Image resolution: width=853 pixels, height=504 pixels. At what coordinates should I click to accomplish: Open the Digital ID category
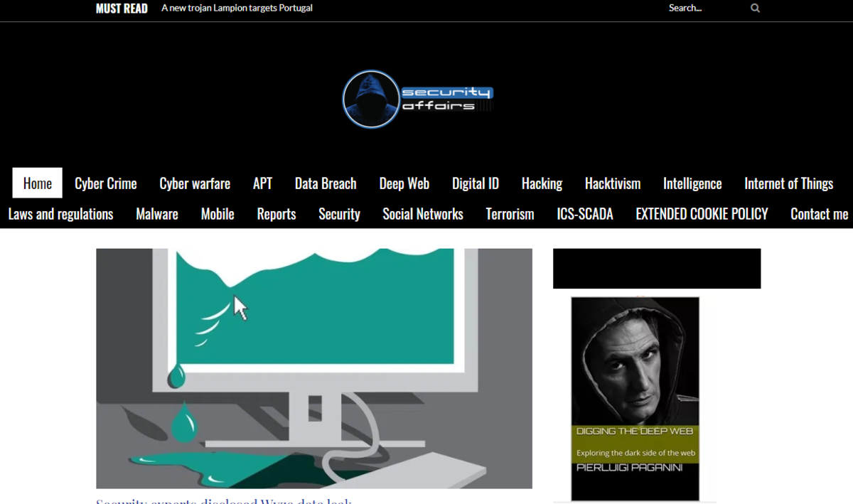click(x=476, y=183)
